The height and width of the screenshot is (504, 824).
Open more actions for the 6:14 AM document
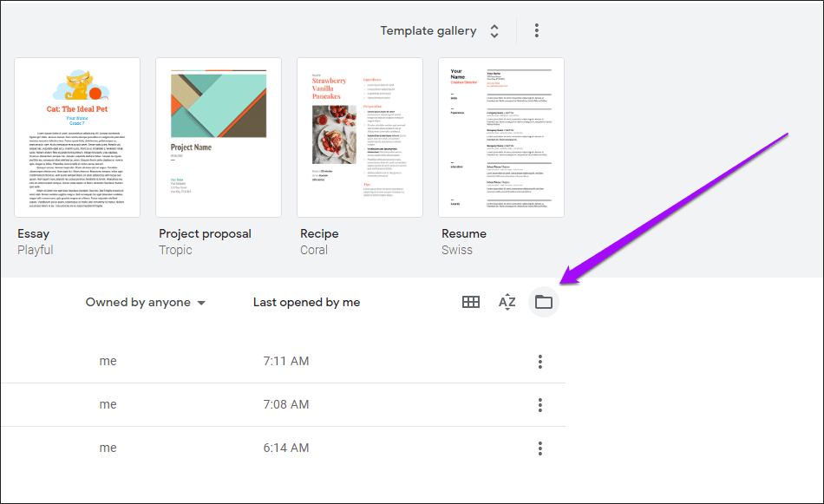coord(540,448)
